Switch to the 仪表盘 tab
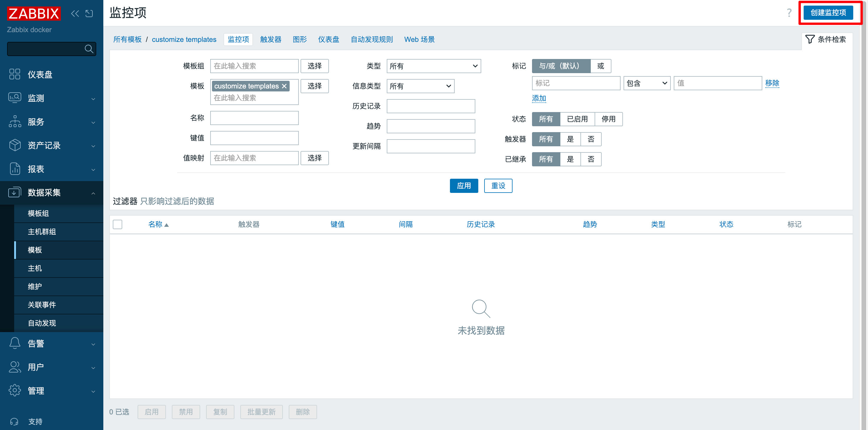This screenshot has height=430, width=868. 329,40
